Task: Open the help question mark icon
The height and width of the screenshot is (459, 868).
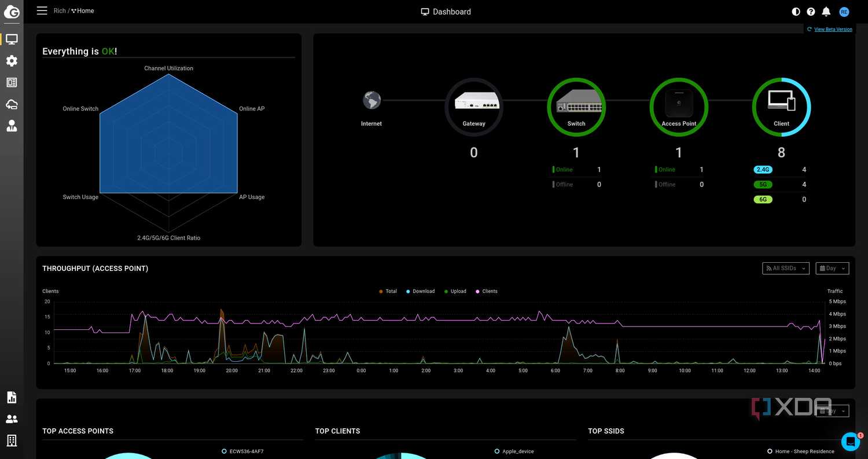Action: point(811,12)
